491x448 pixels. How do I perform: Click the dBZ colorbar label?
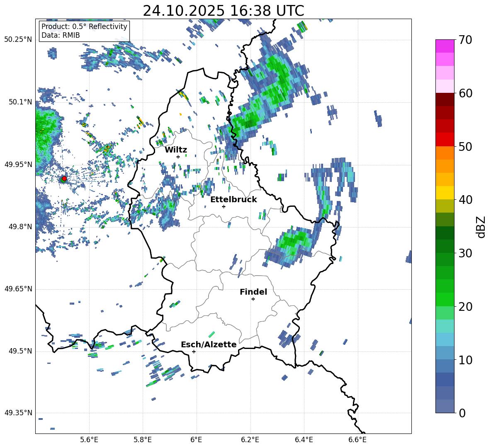click(x=481, y=227)
